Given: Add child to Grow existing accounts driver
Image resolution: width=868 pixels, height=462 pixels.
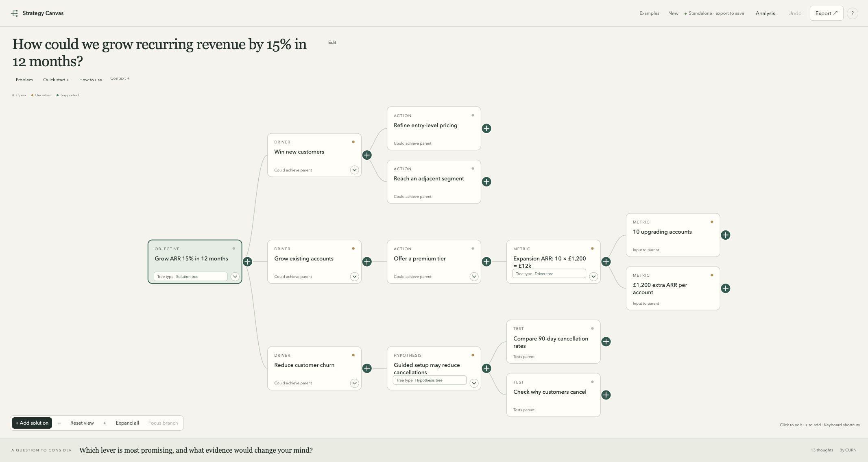Looking at the screenshot, I should pos(367,262).
